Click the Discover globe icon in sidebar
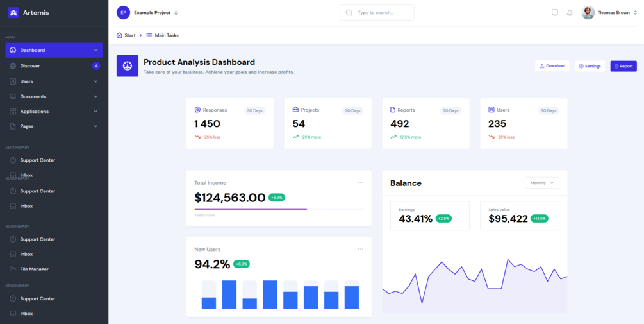 tap(13, 66)
